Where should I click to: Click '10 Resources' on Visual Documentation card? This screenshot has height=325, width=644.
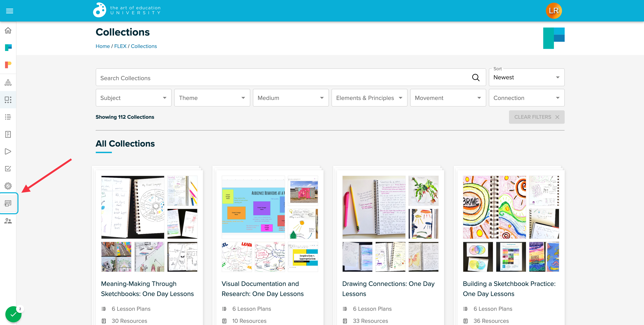[249, 321]
